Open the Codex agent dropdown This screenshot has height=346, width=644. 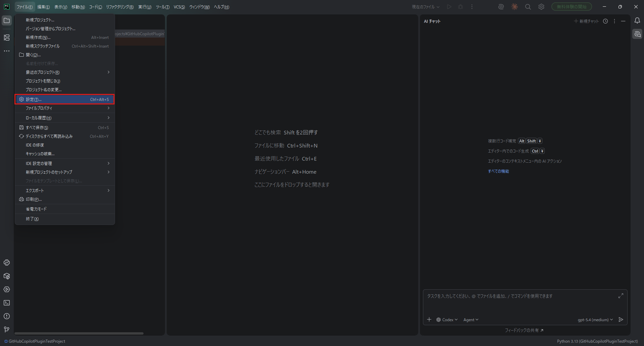pos(447,320)
